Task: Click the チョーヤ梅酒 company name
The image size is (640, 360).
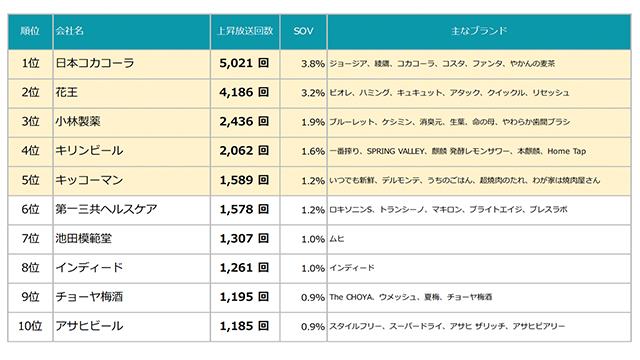Action: click(89, 297)
